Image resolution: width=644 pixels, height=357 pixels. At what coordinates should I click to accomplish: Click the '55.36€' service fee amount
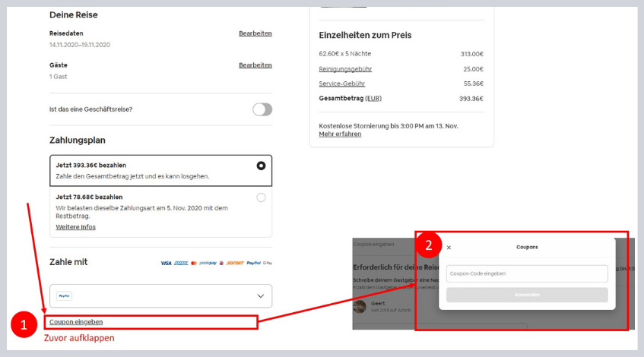pyautogui.click(x=474, y=84)
